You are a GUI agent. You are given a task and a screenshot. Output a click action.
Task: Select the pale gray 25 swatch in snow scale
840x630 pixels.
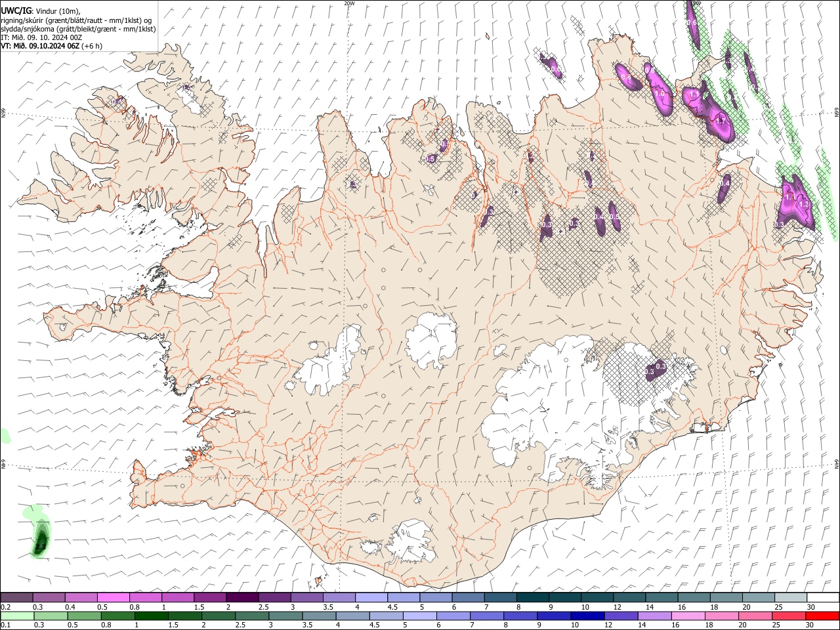tap(790, 597)
